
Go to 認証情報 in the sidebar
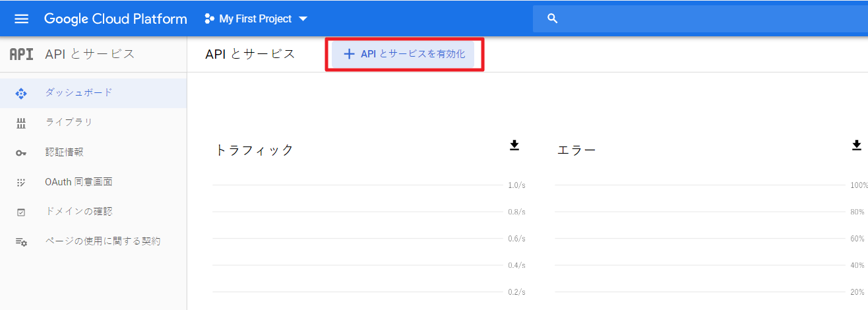pyautogui.click(x=64, y=152)
